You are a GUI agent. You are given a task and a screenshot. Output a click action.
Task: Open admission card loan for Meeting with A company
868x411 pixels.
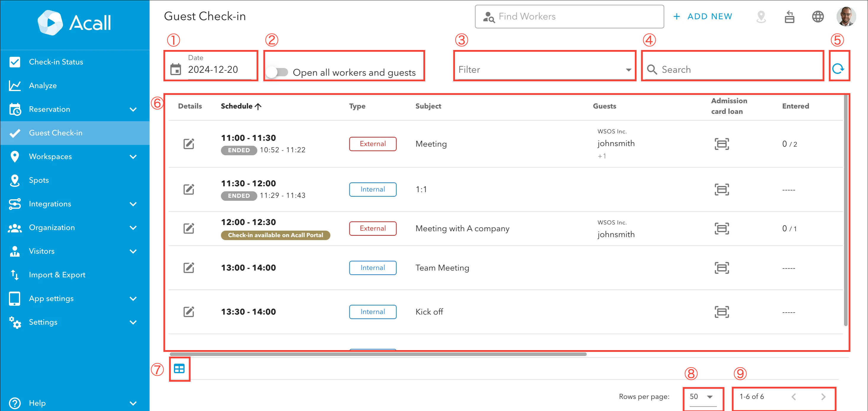pos(722,228)
